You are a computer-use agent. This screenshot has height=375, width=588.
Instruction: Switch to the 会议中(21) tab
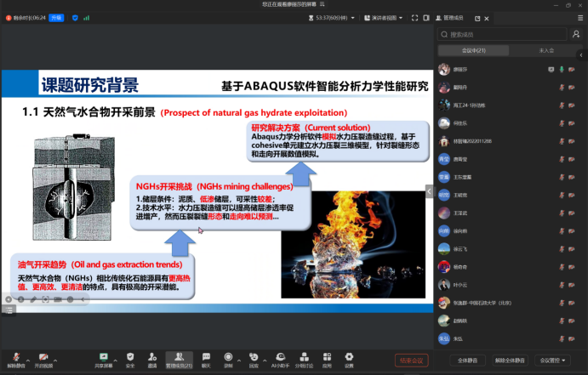tap(474, 51)
